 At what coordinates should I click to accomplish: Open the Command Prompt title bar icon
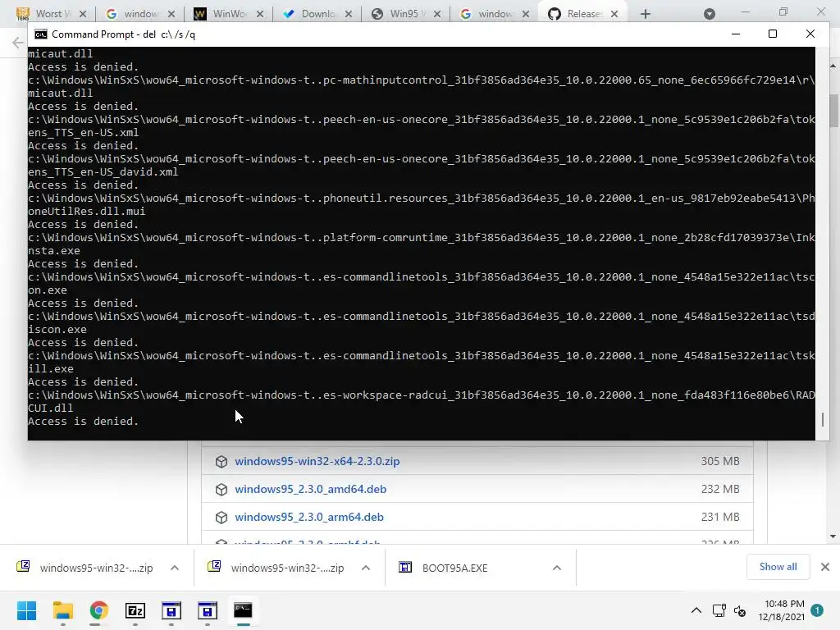pyautogui.click(x=41, y=34)
